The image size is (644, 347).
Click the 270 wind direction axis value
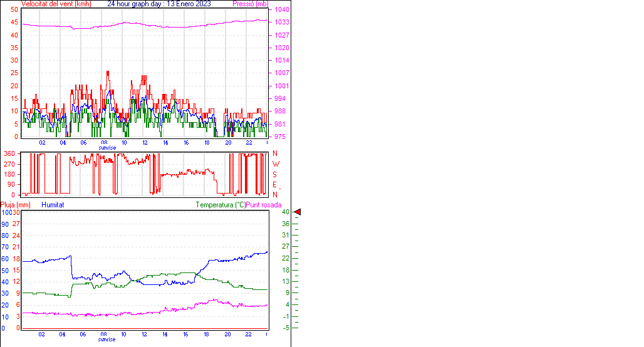point(9,163)
